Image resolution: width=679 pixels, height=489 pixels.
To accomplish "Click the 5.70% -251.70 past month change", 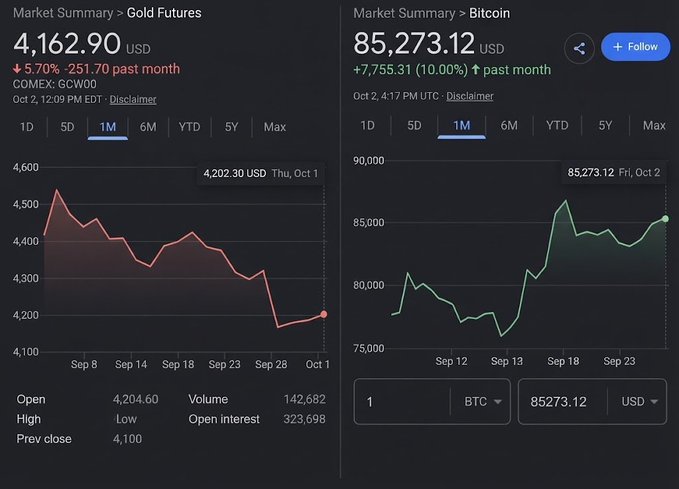I will (97, 69).
